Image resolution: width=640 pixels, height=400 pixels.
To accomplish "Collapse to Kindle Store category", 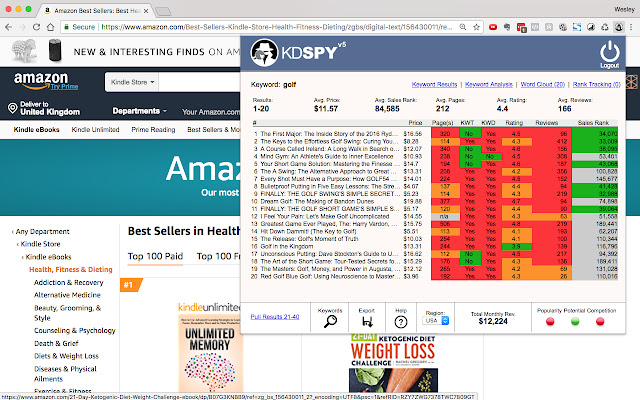I will [x=39, y=244].
